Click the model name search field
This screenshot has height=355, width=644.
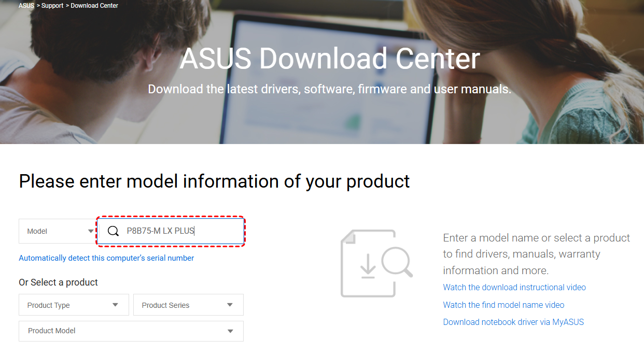pos(181,231)
